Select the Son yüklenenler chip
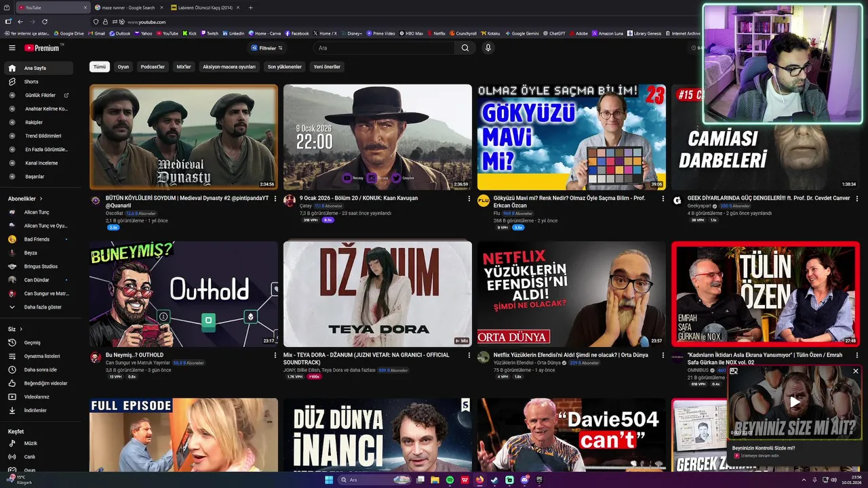Viewport: 868px width, 488px height. (285, 67)
